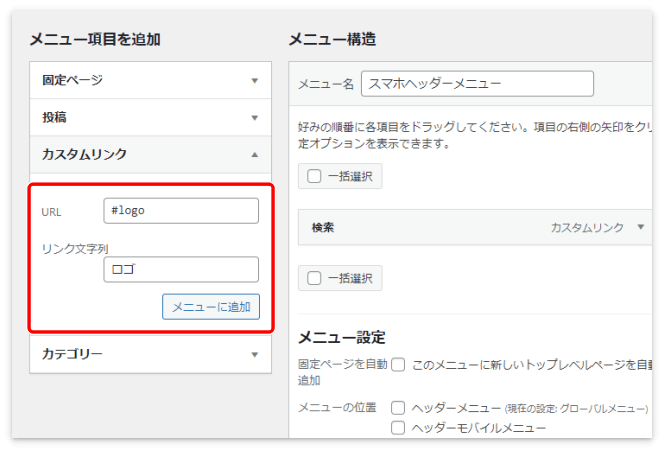Expand the 投稿 accordion section
Image resolution: width=664 pixels, height=451 pixels.
(x=150, y=117)
